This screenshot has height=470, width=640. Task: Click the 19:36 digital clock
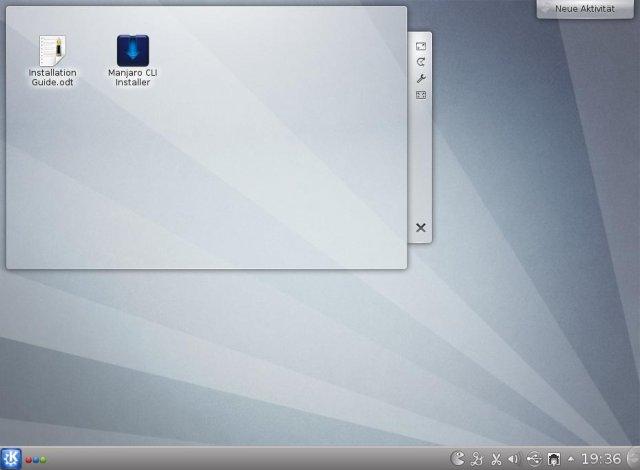tap(601, 459)
